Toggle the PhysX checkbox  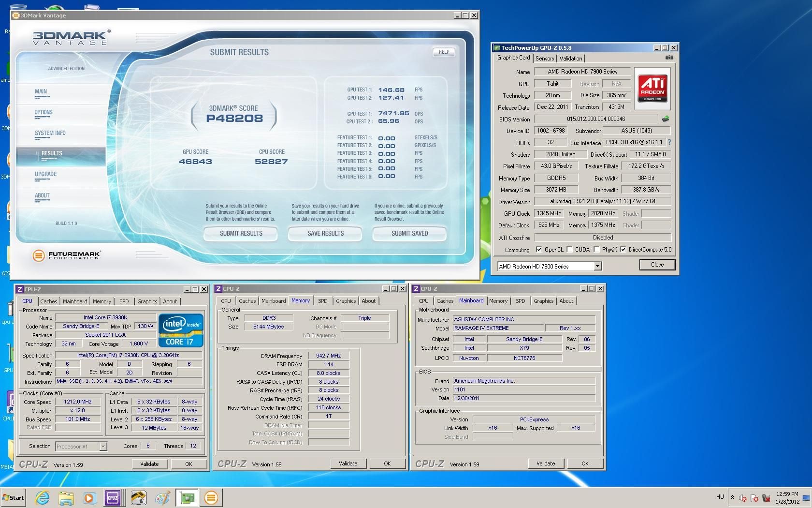coord(596,250)
